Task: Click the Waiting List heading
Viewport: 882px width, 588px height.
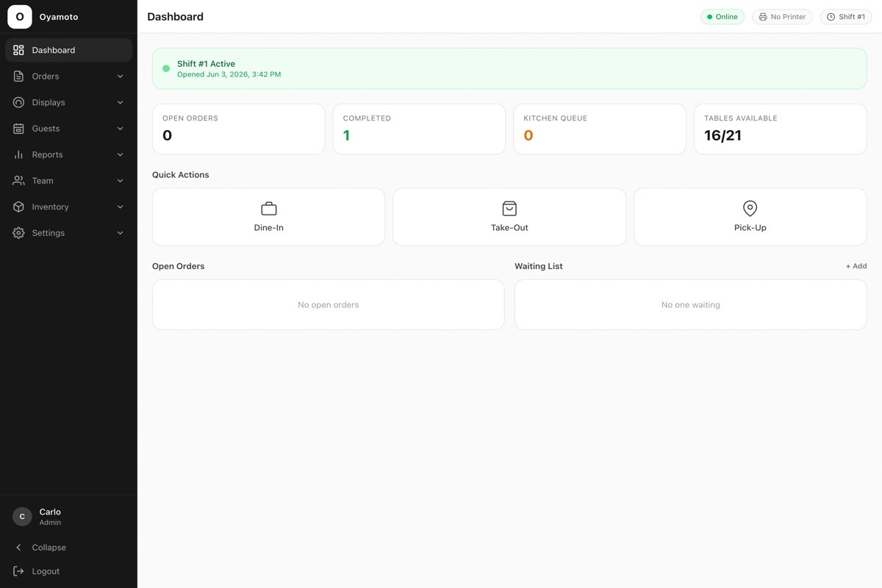Action: click(539, 266)
